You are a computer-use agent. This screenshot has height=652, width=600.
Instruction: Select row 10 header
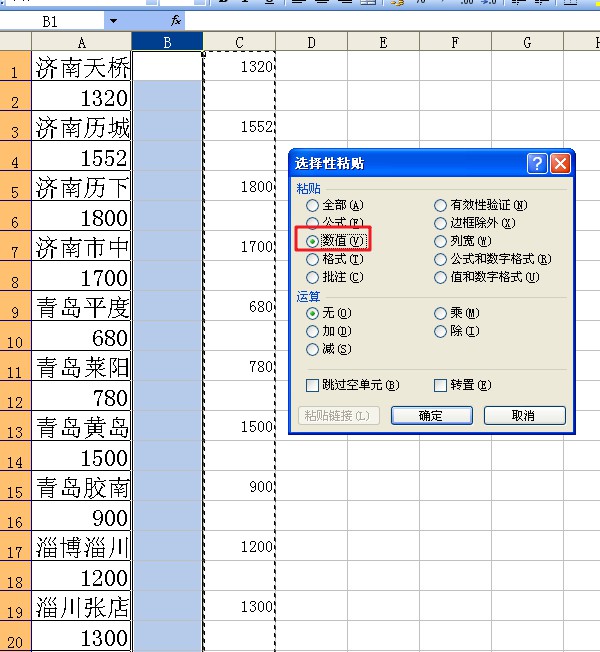pyautogui.click(x=15, y=336)
